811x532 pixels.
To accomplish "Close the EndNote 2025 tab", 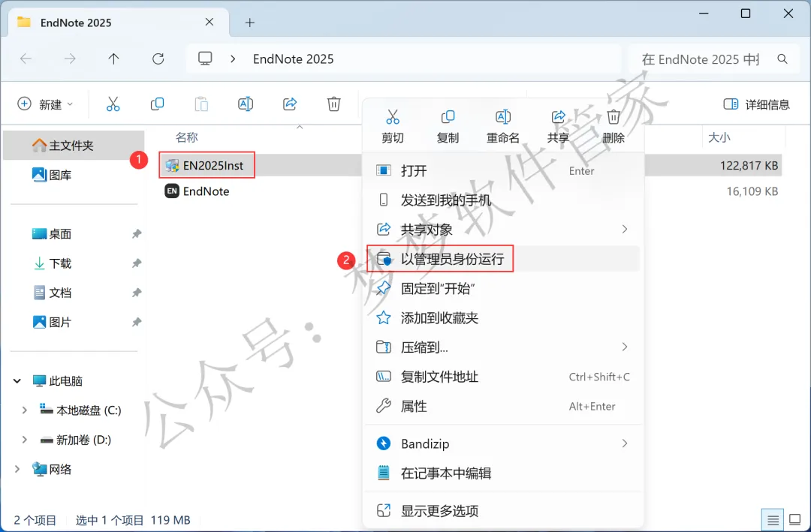I will pyautogui.click(x=210, y=22).
